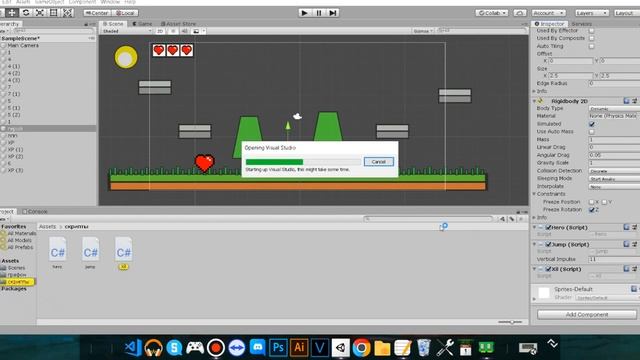Switch to the Scene tab
The height and width of the screenshot is (360, 640).
click(x=113, y=24)
